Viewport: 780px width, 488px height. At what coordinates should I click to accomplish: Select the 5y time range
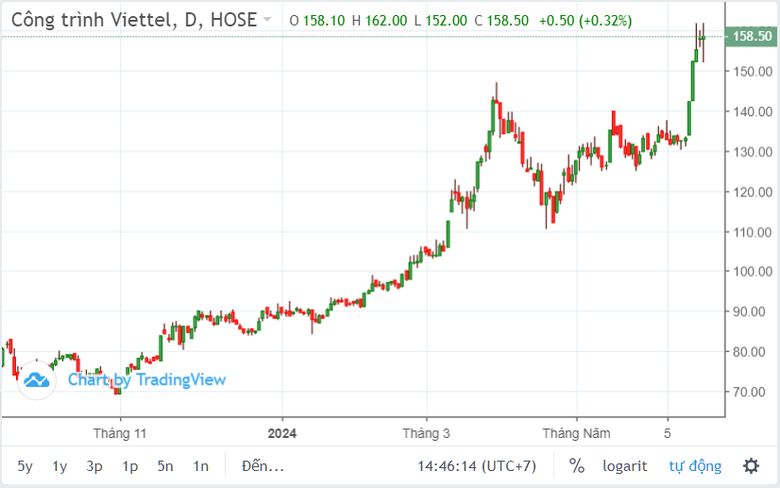[25, 466]
